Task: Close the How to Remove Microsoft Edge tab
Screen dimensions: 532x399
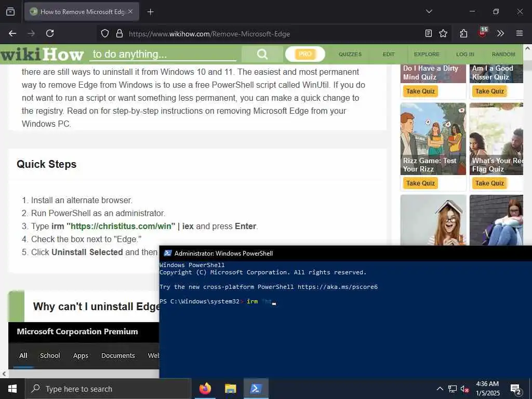Action: [130, 11]
